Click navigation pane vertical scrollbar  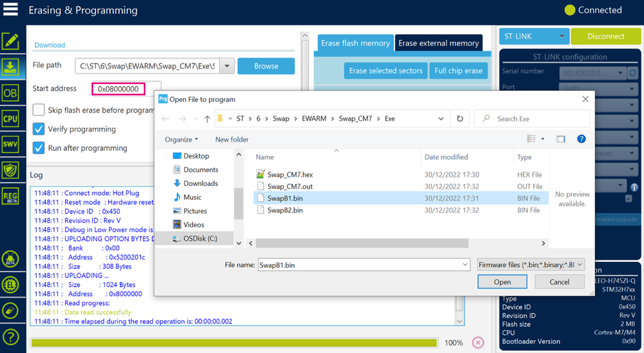[x=239, y=203]
